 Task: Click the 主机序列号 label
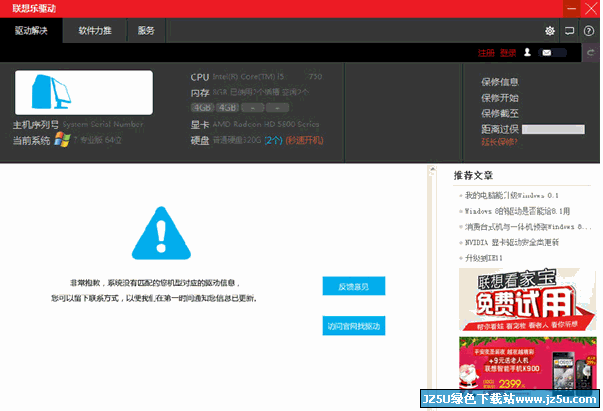click(x=35, y=125)
